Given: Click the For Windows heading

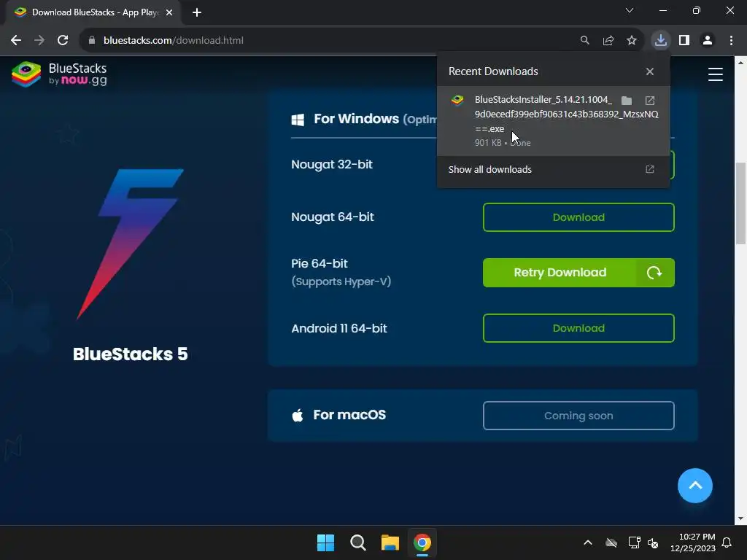Looking at the screenshot, I should 356,119.
